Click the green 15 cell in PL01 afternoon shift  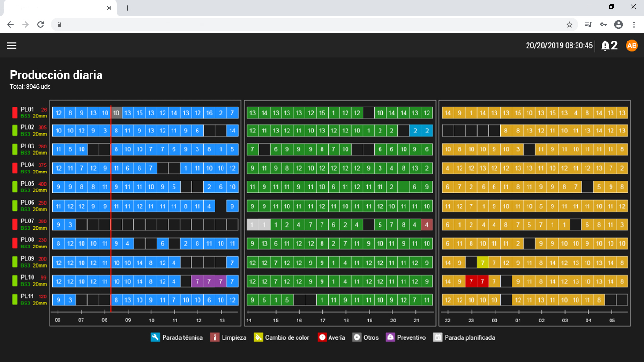(x=322, y=113)
